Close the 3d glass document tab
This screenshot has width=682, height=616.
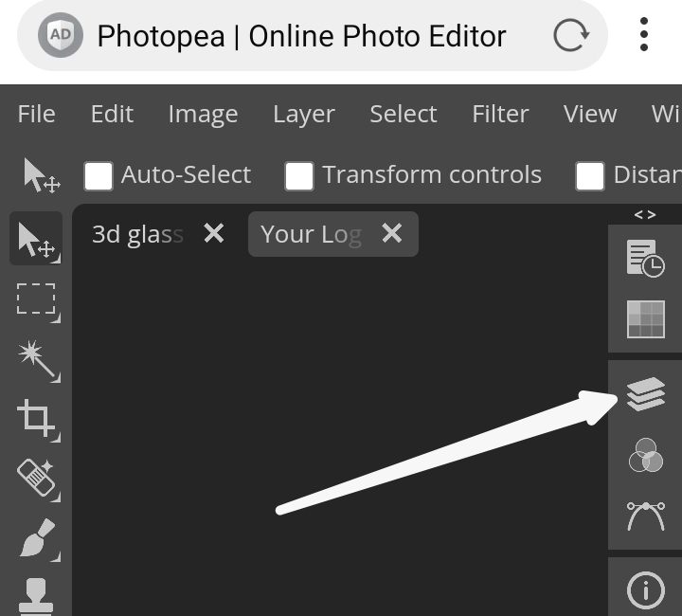click(x=214, y=233)
